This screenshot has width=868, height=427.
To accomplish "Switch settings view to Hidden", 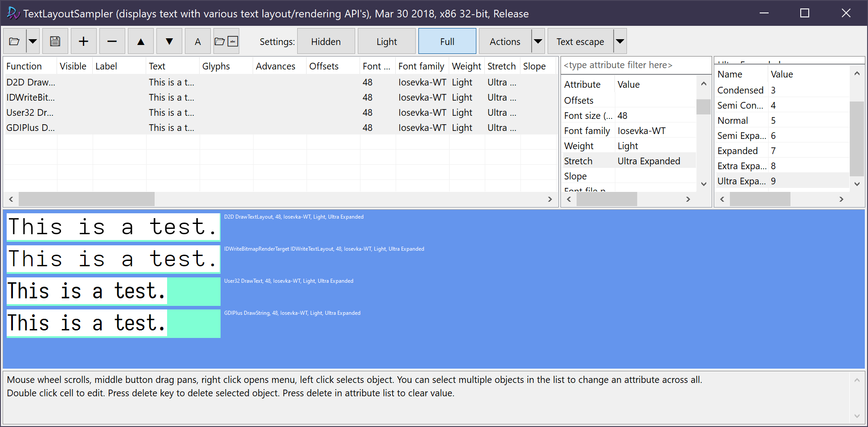I will (x=326, y=41).
